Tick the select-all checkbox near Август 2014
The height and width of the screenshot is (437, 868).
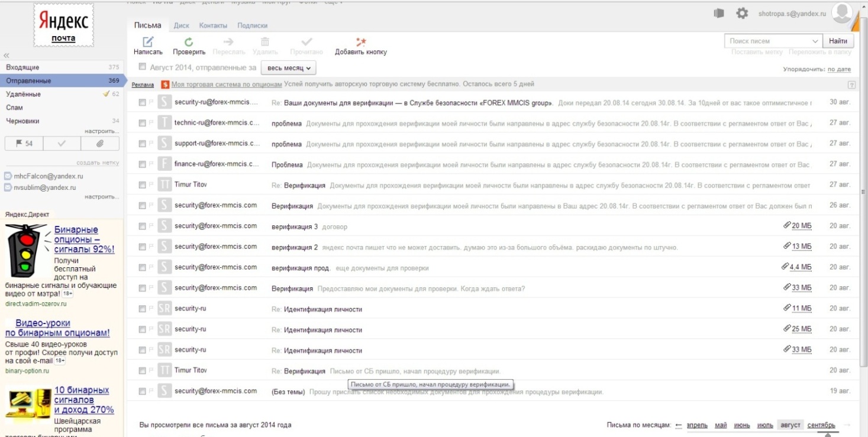tap(142, 67)
